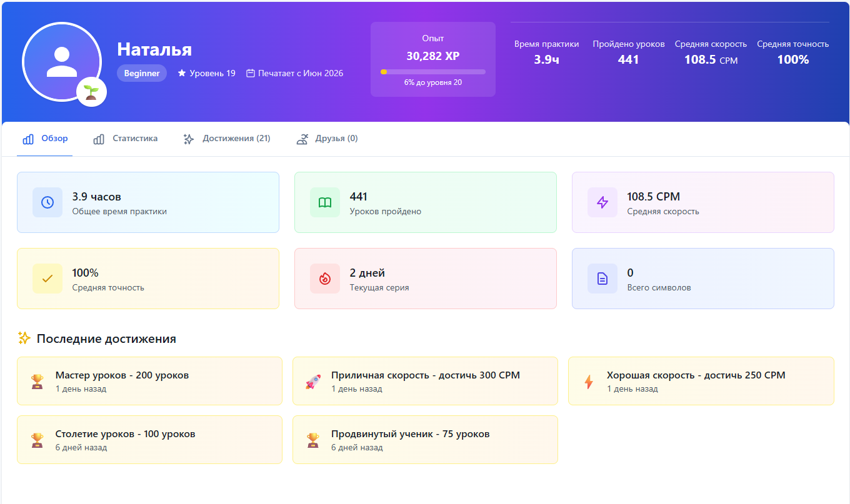850x504 pixels.
Task: Click the 108.5 CPM card value
Action: 653,197
